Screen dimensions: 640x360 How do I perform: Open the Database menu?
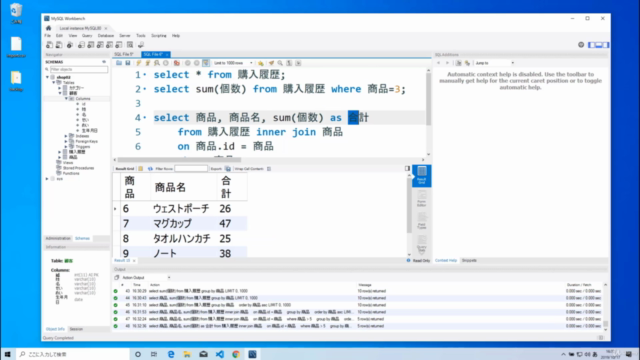click(106, 36)
